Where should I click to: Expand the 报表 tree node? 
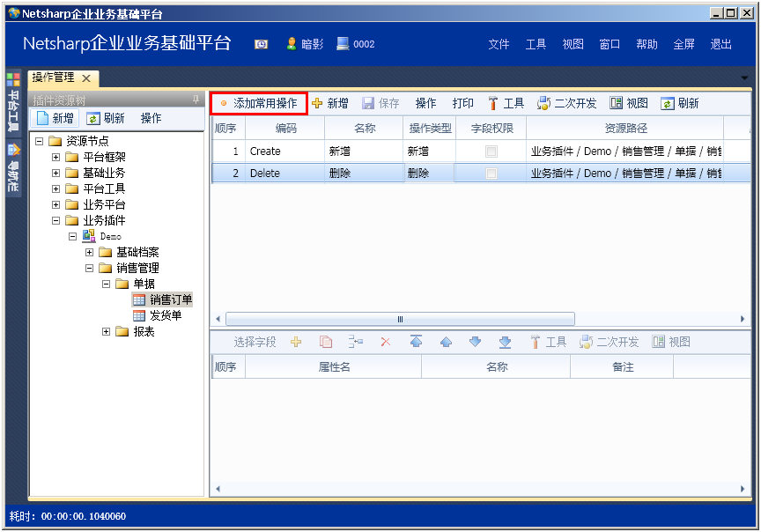106,331
